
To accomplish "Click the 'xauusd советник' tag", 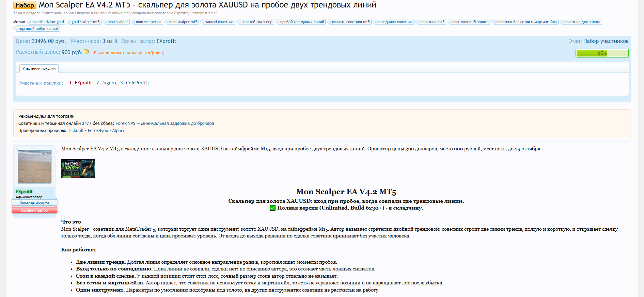I will tap(218, 22).
